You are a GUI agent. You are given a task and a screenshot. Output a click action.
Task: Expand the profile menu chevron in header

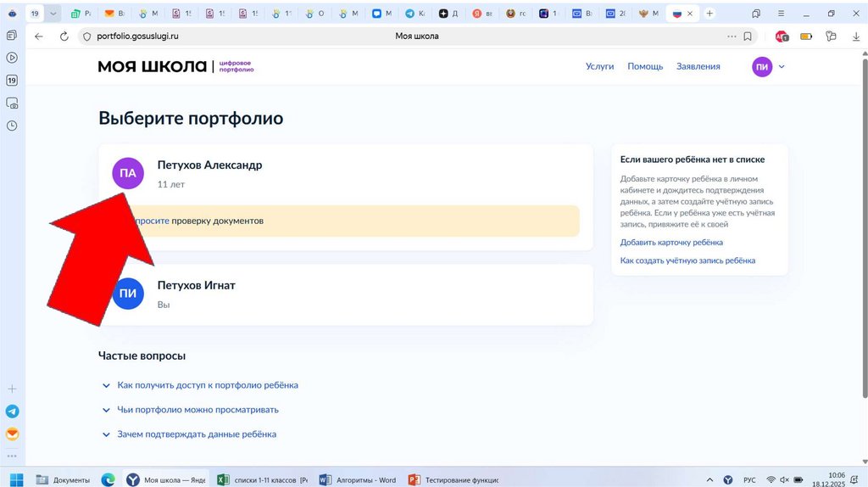click(782, 66)
